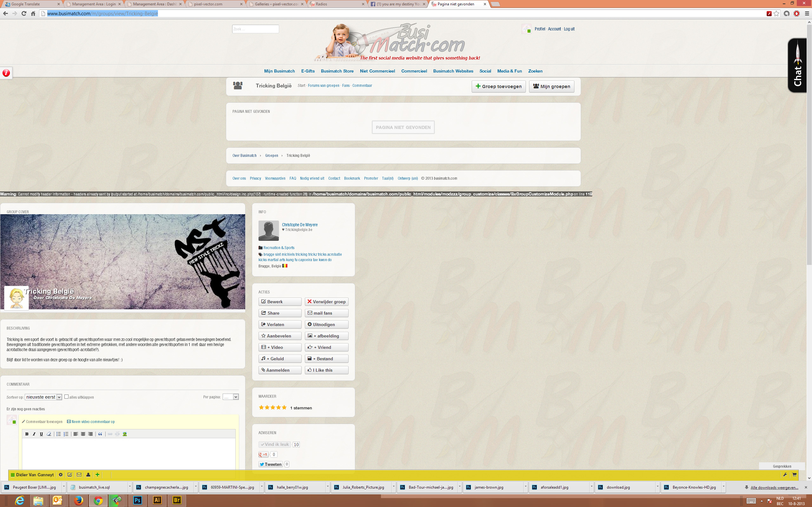Viewport: 812px width, 507px height.
Task: Insert blockquote with the quote icon
Action: tap(100, 434)
